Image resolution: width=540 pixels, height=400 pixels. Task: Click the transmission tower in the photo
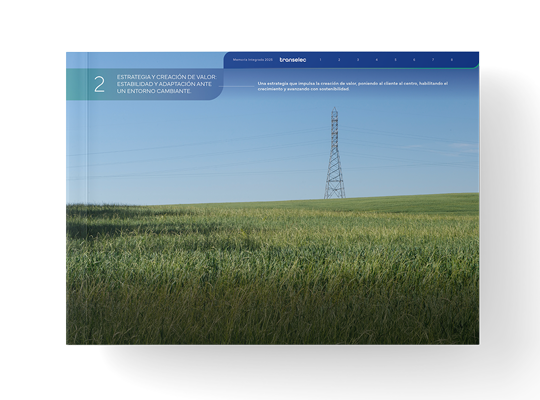click(334, 153)
